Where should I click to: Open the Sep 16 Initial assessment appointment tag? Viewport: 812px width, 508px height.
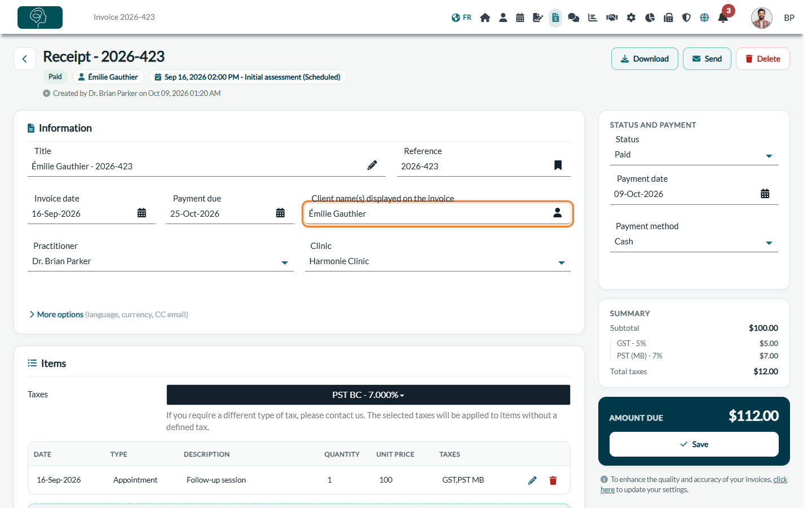248,77
